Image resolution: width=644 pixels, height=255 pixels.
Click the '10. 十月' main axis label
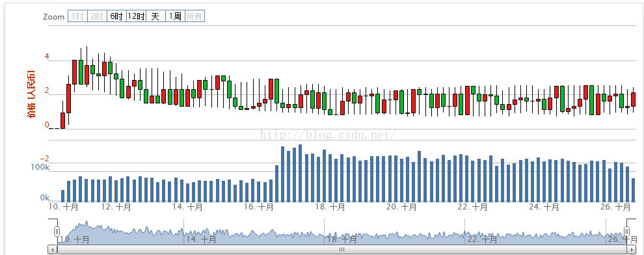point(64,207)
